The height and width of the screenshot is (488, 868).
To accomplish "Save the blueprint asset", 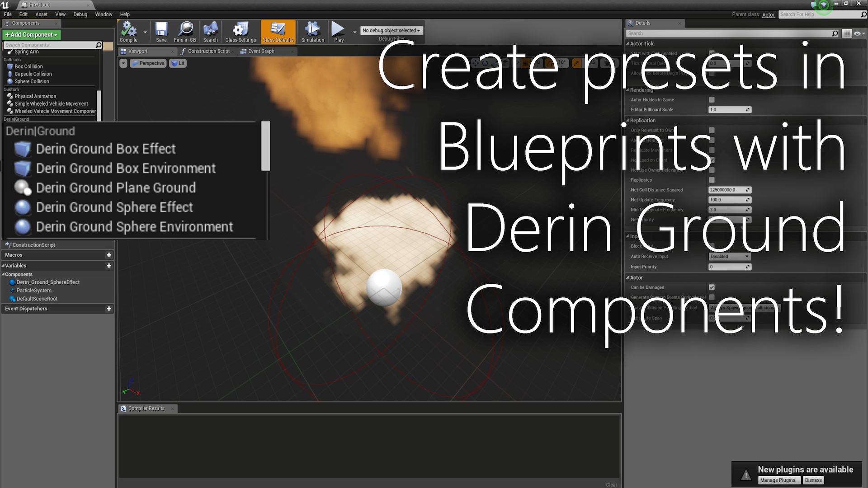I will [161, 32].
